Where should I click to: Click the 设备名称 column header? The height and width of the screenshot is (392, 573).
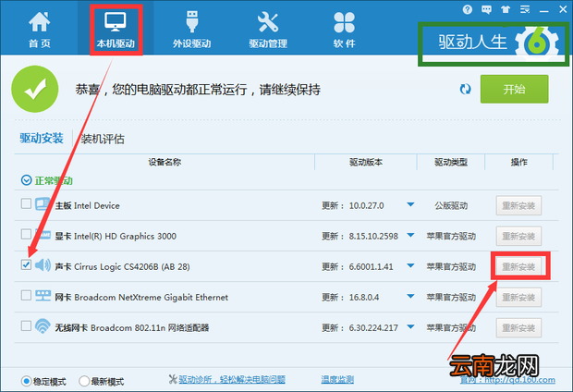165,162
